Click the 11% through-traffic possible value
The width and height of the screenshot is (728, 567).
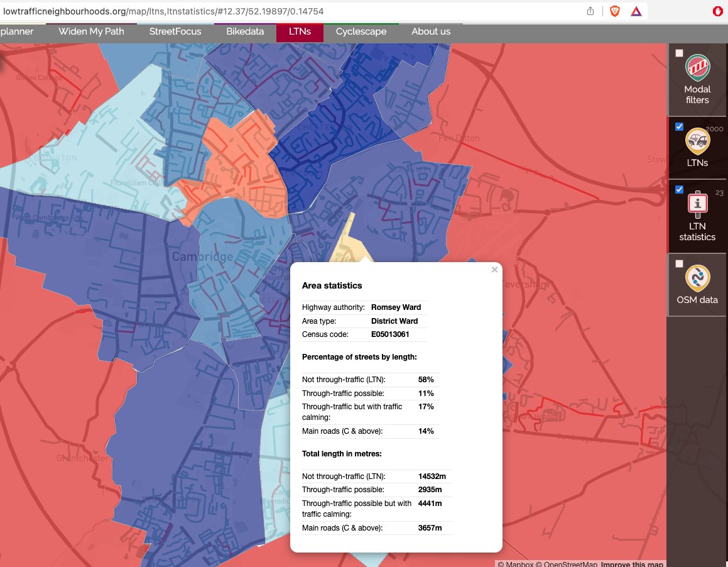pos(426,394)
